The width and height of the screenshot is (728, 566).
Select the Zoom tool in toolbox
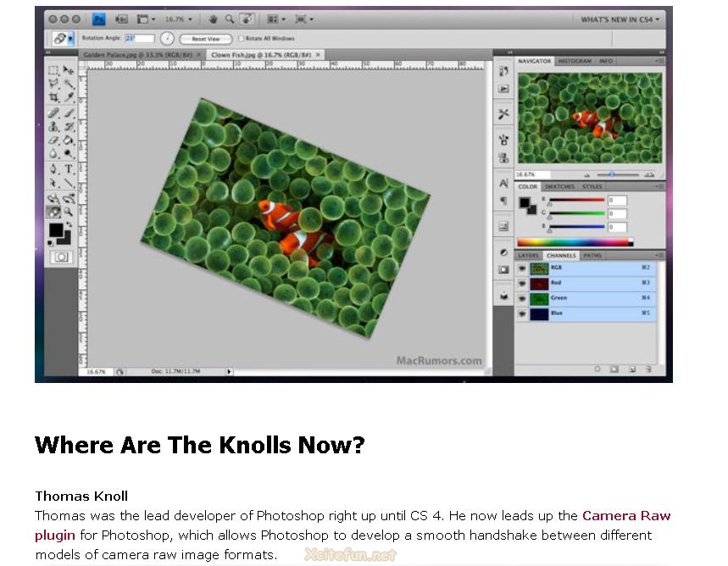point(69,212)
